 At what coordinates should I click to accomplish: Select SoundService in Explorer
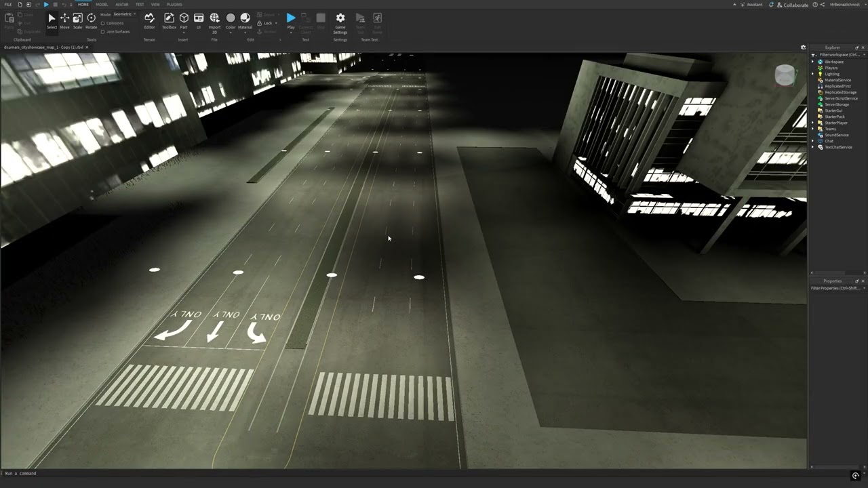point(837,135)
